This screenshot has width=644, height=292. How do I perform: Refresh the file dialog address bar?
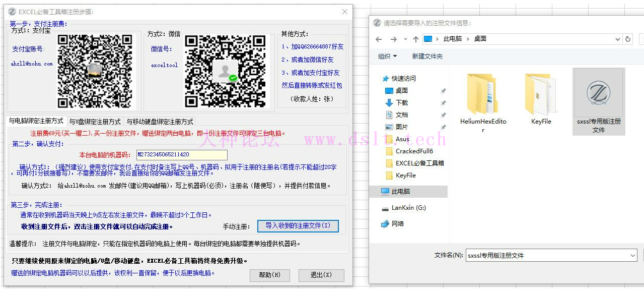[628, 39]
